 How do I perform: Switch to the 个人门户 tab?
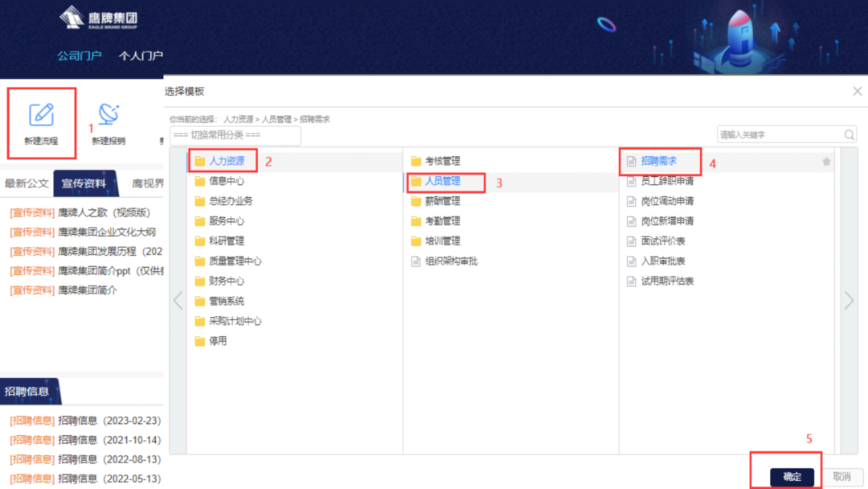point(141,56)
